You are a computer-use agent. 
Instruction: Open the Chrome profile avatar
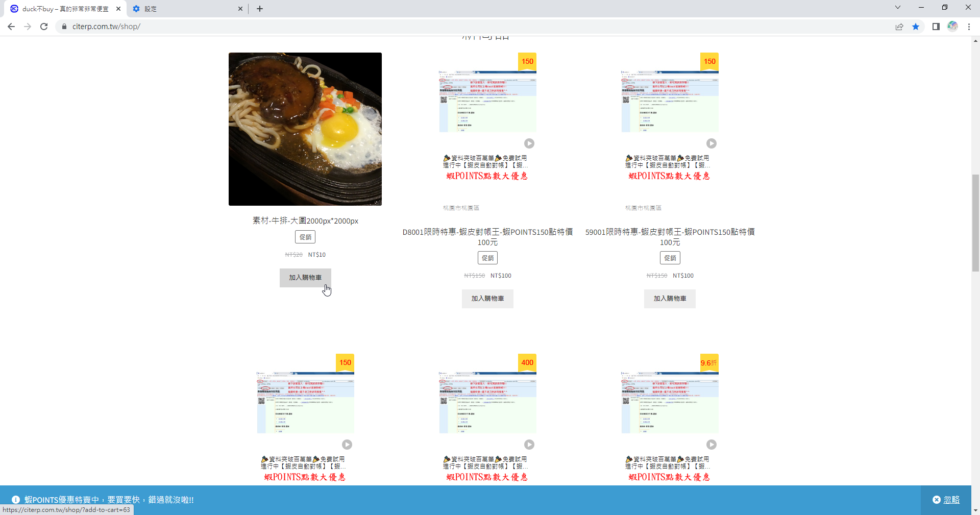(x=952, y=27)
